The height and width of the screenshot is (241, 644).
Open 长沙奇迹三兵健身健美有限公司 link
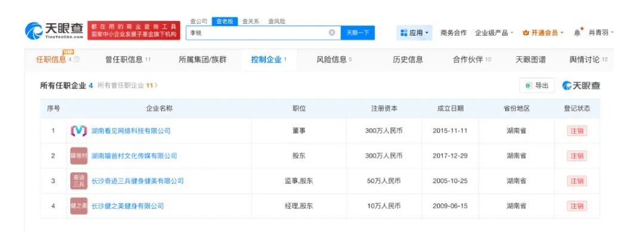tap(137, 181)
